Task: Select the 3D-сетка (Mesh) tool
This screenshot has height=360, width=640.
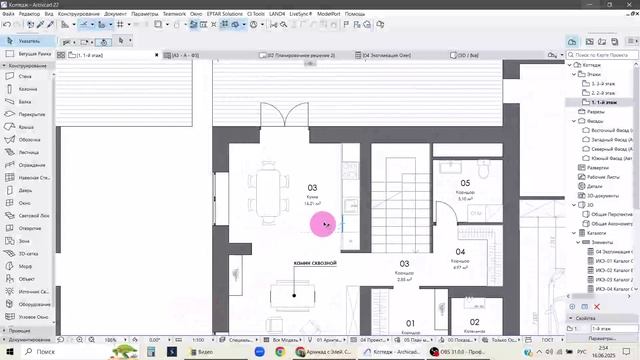Action: [27, 253]
